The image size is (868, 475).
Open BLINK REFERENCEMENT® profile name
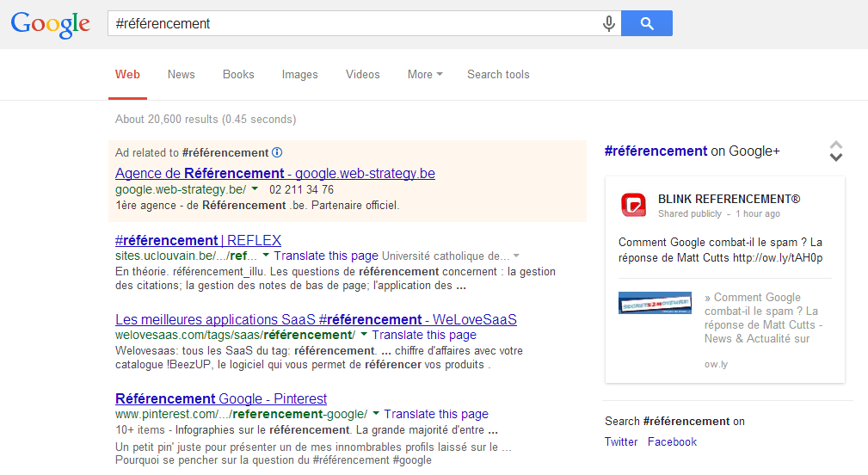coord(729,199)
